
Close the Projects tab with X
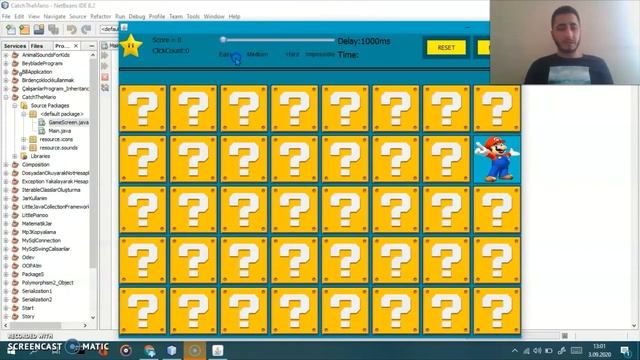click(76, 46)
